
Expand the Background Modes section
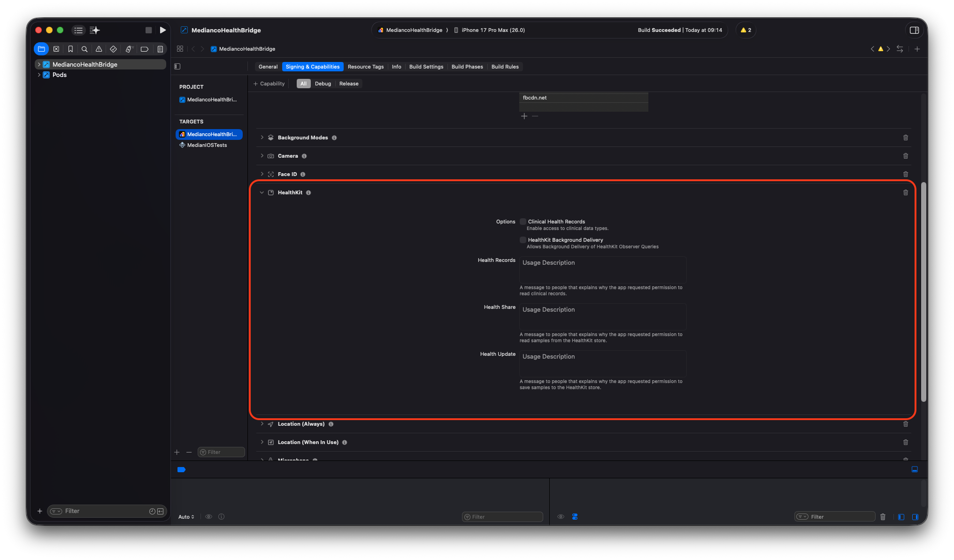[262, 138]
